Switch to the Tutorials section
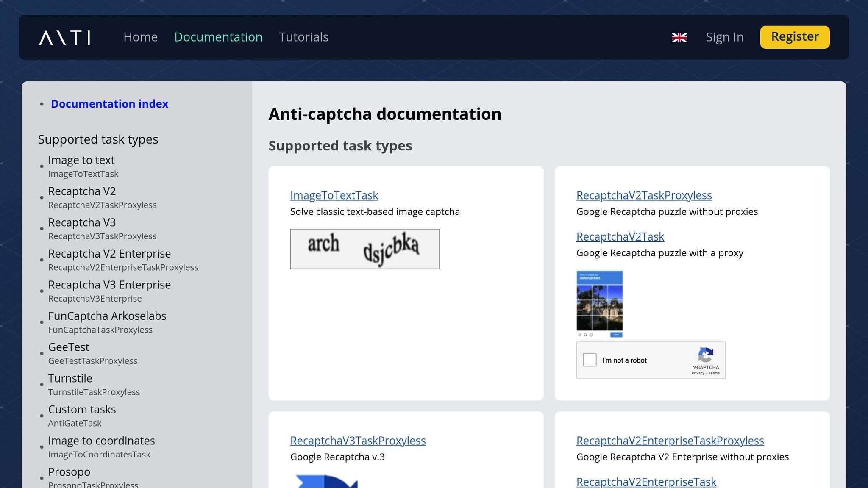The image size is (868, 488). click(x=303, y=37)
